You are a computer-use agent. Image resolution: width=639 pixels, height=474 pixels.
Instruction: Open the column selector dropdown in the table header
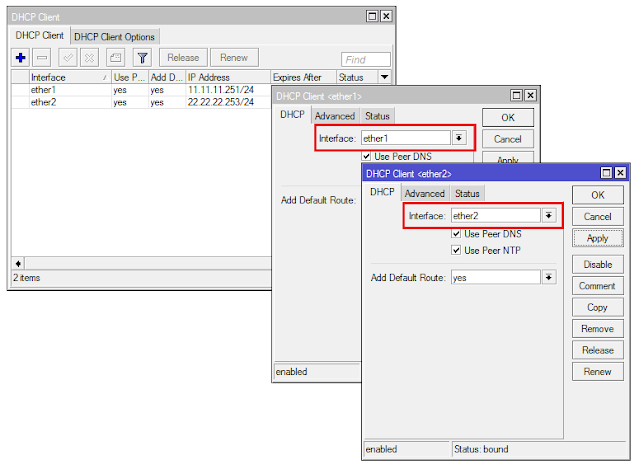tap(384, 77)
